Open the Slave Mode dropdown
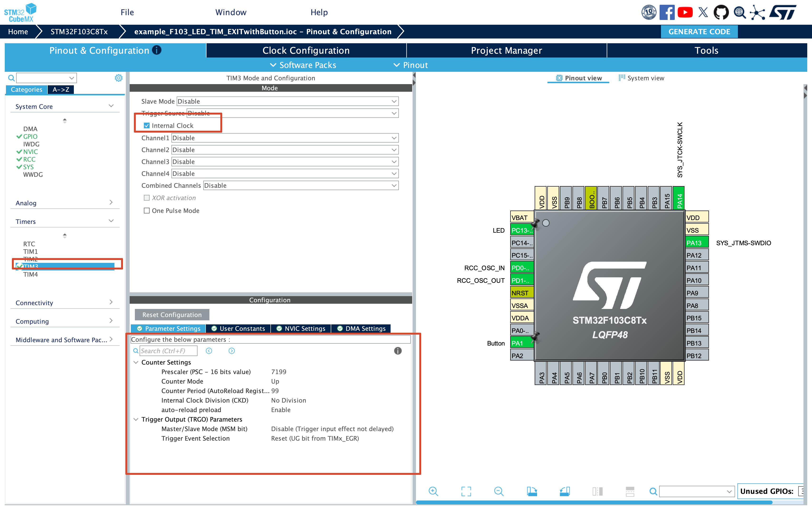Viewport: 812px width, 510px height. pos(287,101)
